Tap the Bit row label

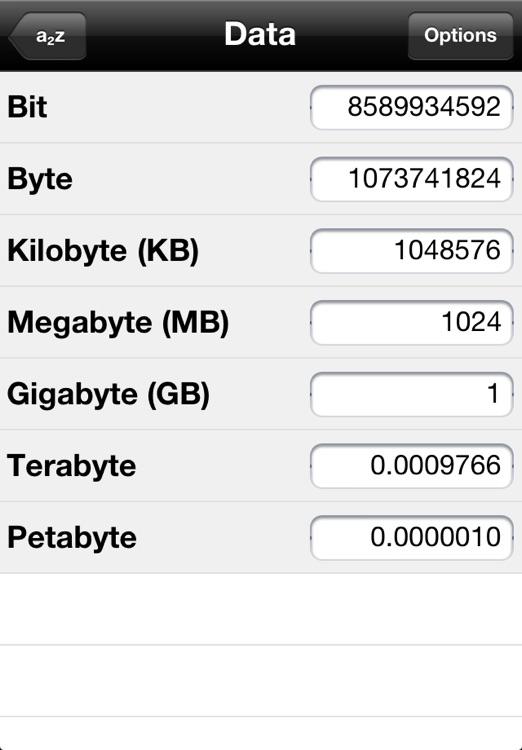click(x=27, y=107)
